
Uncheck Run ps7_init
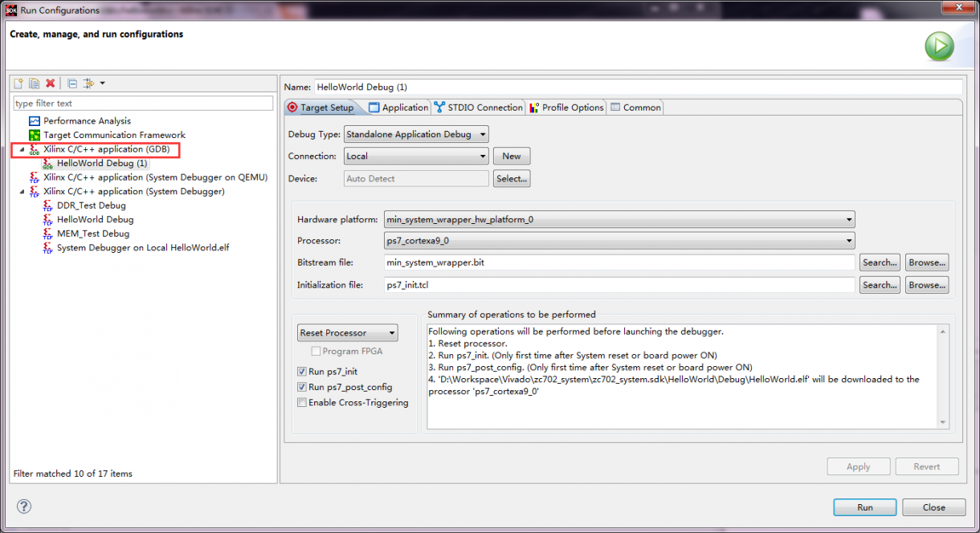(302, 372)
